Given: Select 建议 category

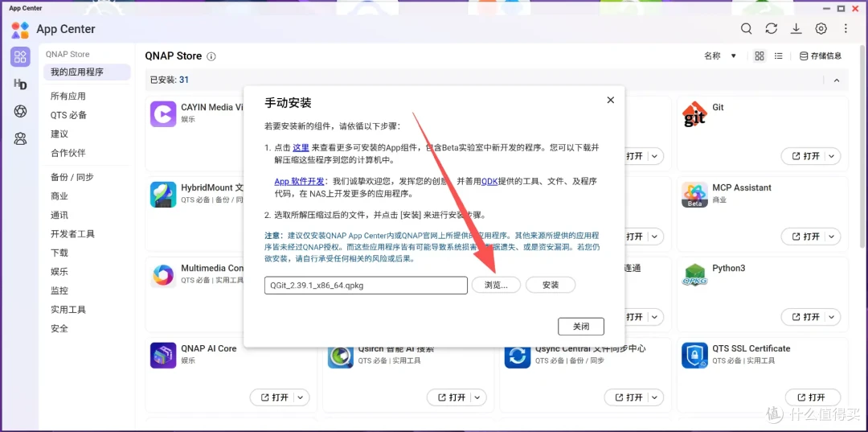Looking at the screenshot, I should (59, 134).
